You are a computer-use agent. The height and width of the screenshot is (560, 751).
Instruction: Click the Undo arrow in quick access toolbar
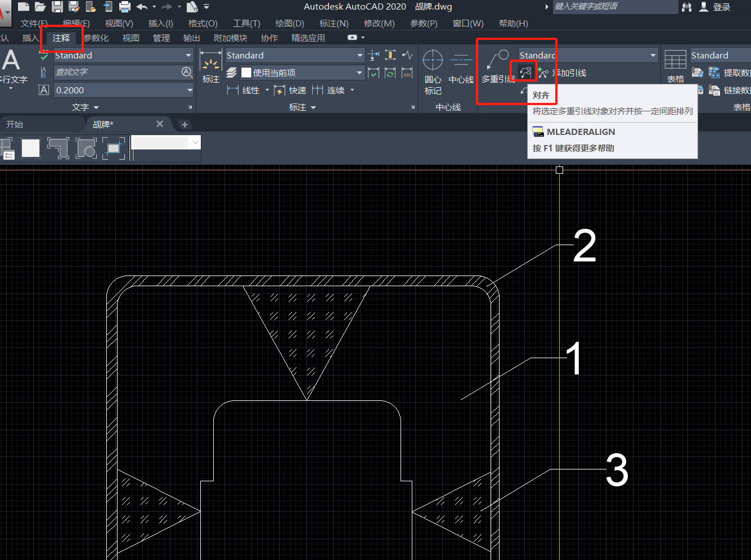click(142, 7)
